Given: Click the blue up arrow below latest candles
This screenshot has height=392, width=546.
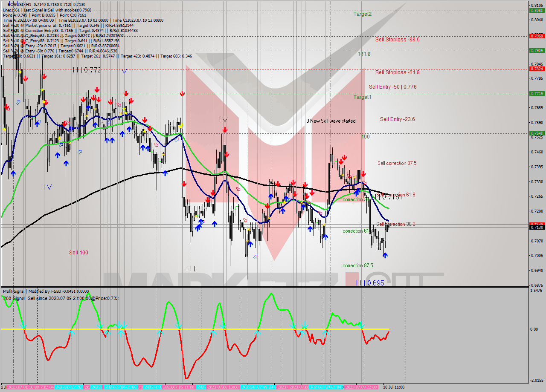Looking at the screenshot, I should [385, 255].
